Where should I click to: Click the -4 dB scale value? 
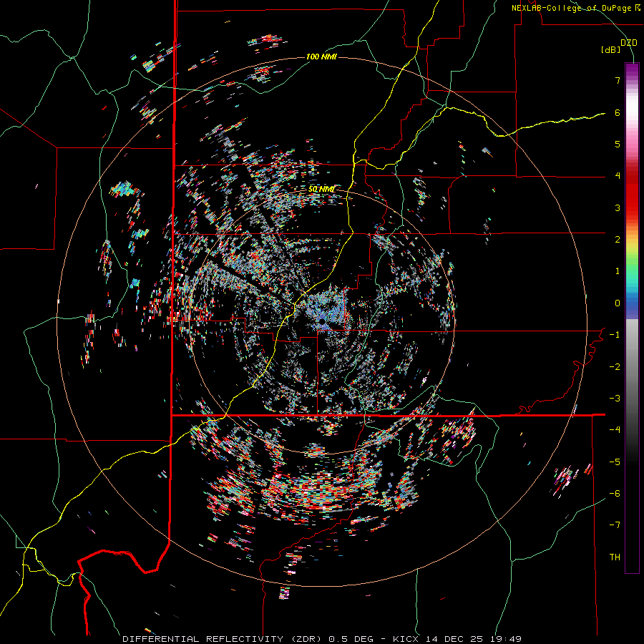pyautogui.click(x=615, y=430)
